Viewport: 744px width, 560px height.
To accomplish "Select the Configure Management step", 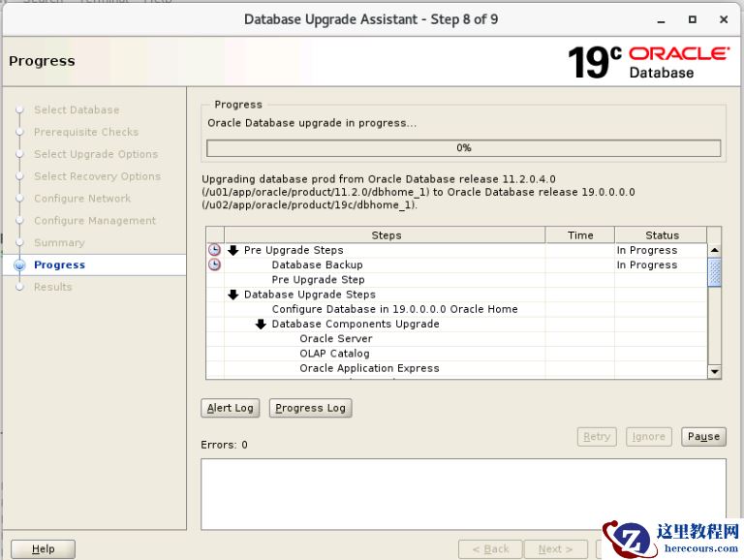I will 95,221.
